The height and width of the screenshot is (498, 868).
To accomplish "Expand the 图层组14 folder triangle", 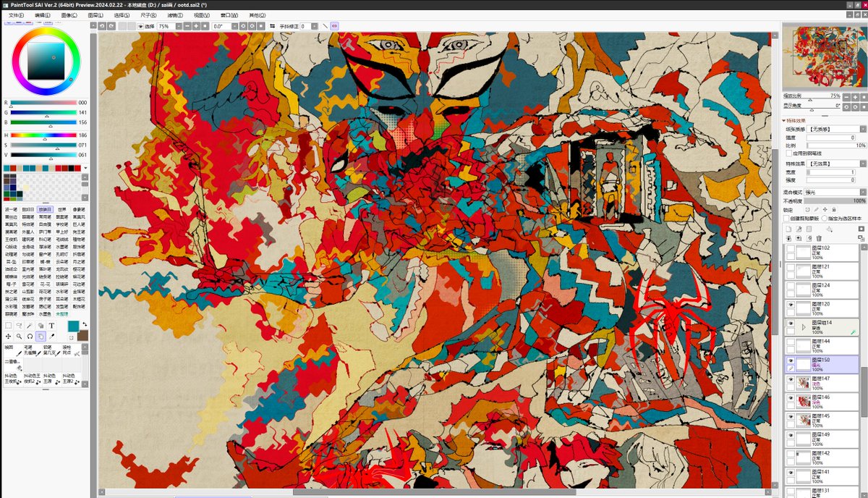I will click(x=803, y=327).
